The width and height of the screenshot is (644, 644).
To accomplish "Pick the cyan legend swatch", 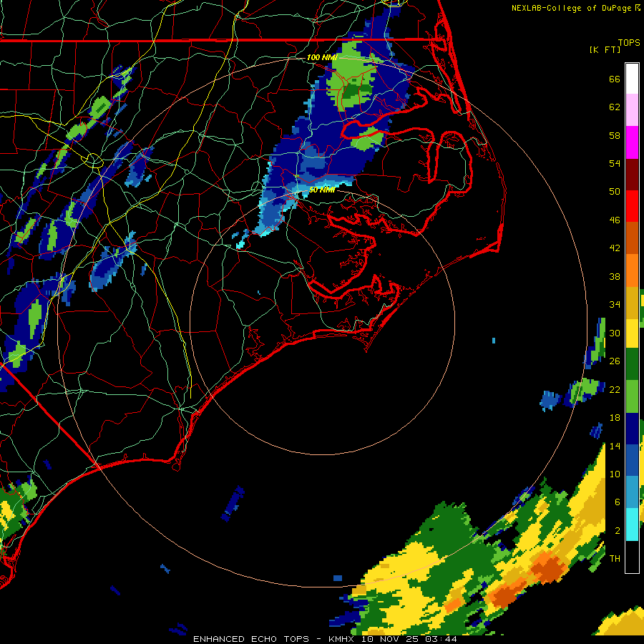I will coord(632,525).
